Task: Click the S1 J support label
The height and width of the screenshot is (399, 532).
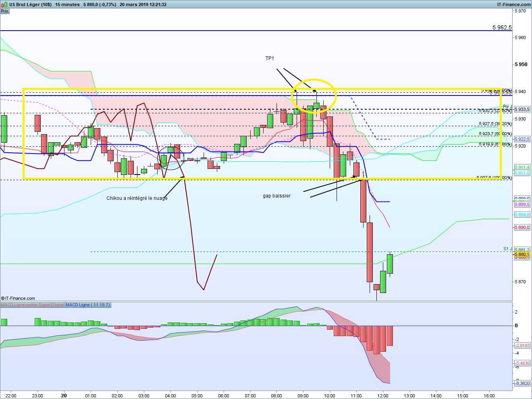Action: pyautogui.click(x=508, y=249)
